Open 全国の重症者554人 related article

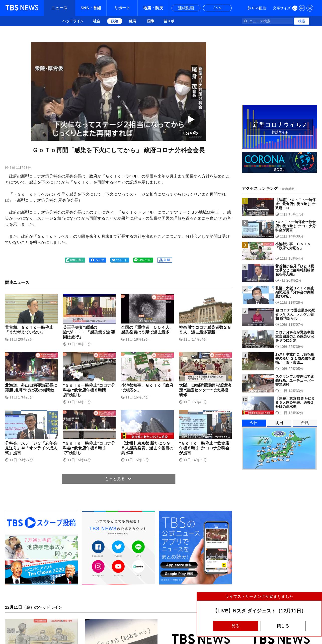coord(147,317)
